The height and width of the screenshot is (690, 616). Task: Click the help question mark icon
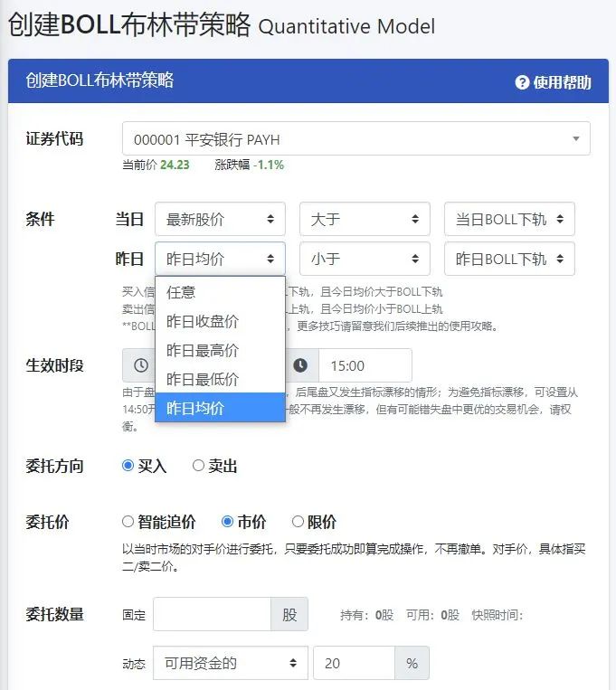[522, 82]
